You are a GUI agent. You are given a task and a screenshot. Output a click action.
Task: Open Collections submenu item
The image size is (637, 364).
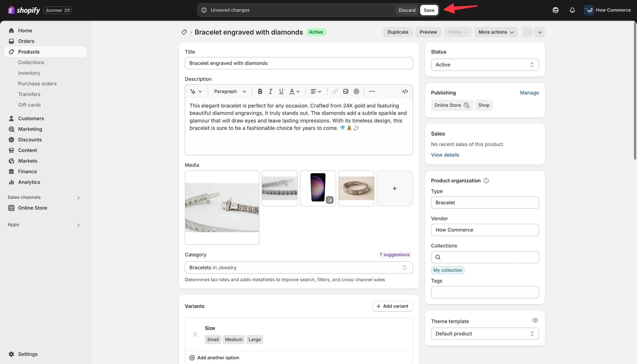click(x=31, y=63)
